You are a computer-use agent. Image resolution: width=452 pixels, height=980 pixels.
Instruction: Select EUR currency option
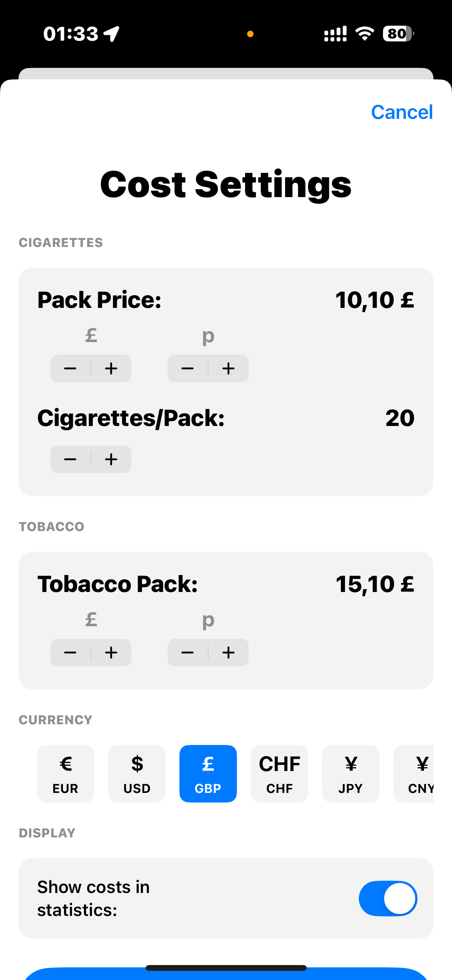(66, 774)
